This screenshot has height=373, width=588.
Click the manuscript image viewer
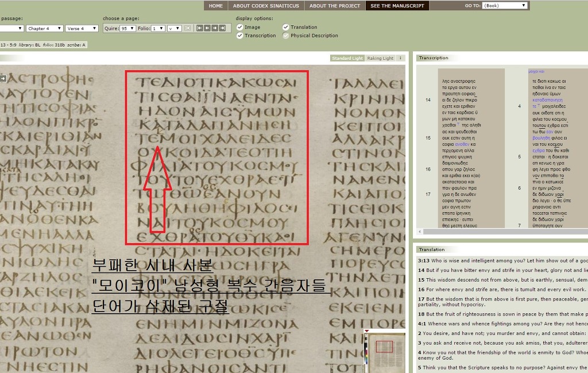click(x=203, y=219)
